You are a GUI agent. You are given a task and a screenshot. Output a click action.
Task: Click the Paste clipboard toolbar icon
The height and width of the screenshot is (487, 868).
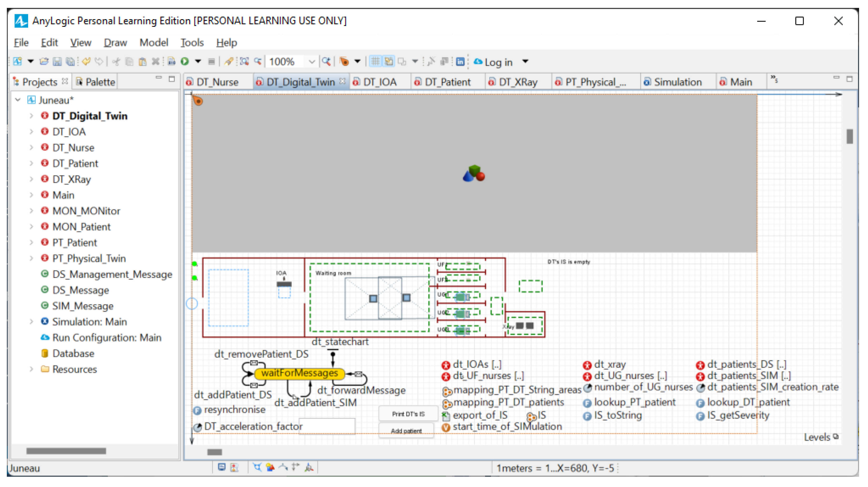(x=142, y=61)
